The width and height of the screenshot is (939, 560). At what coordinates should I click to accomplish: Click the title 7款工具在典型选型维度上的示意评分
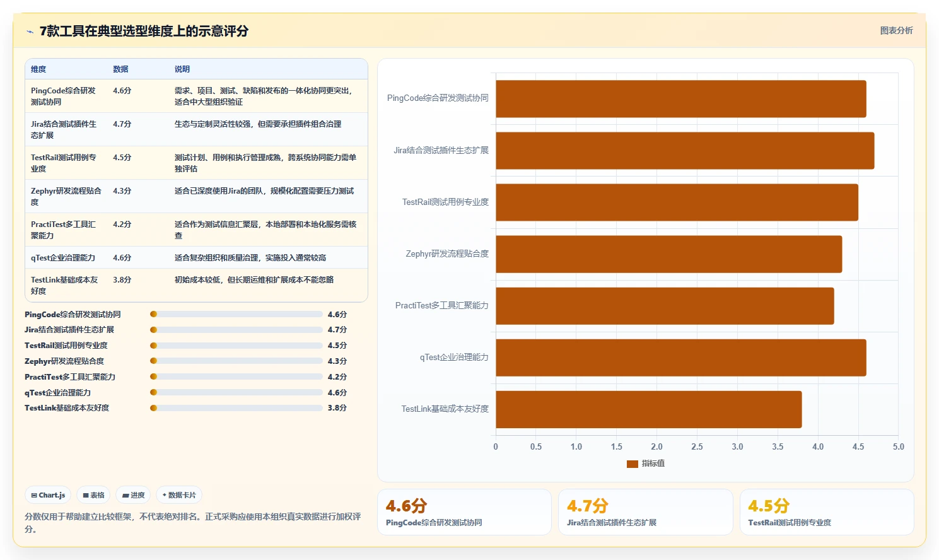tap(144, 31)
